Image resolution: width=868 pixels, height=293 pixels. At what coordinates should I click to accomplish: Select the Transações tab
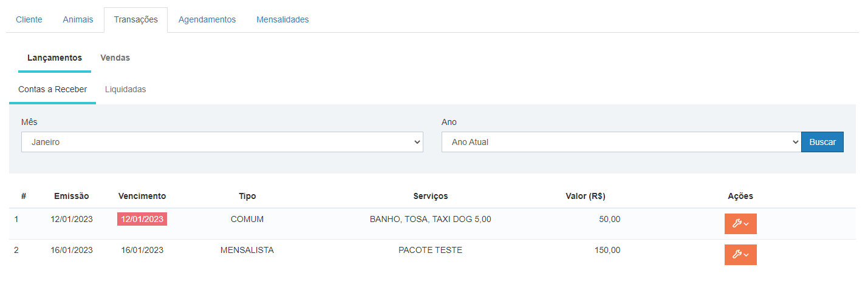135,19
